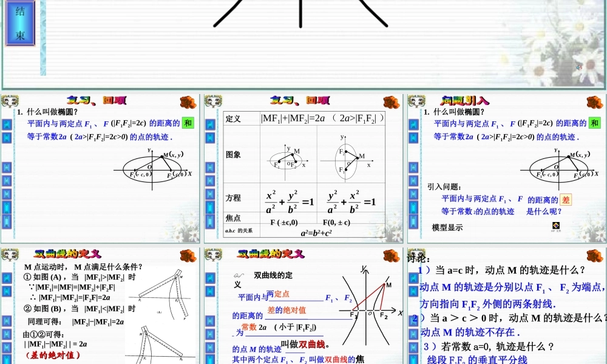Image resolution: width=607 pixels, height=364 pixels.
Task: Click the a²=b²+c² formula in table
Action: (x=316, y=232)
